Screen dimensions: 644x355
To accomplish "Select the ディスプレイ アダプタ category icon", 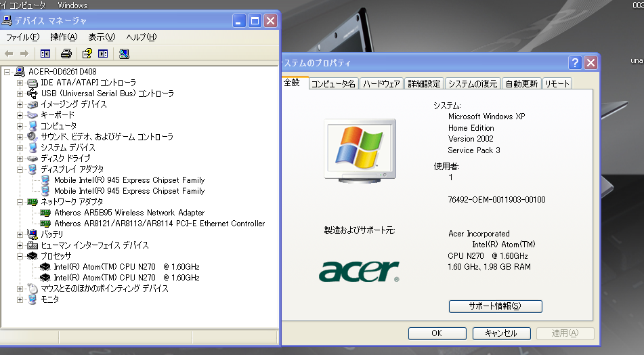I will [x=33, y=169].
